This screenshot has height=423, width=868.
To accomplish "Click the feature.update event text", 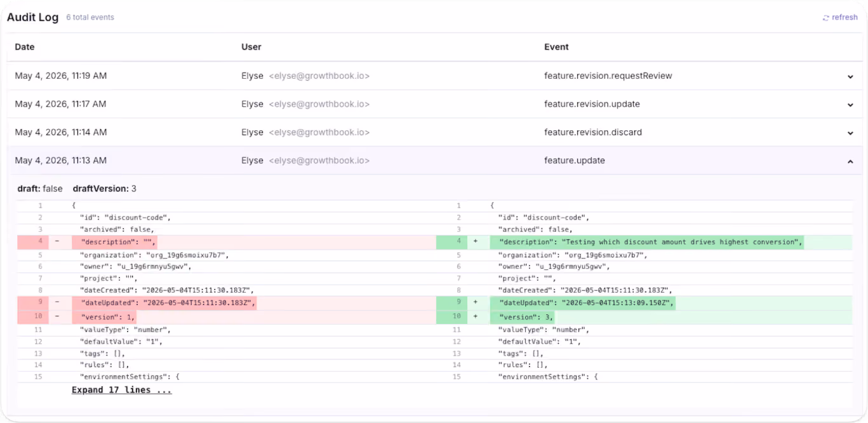I will point(575,161).
